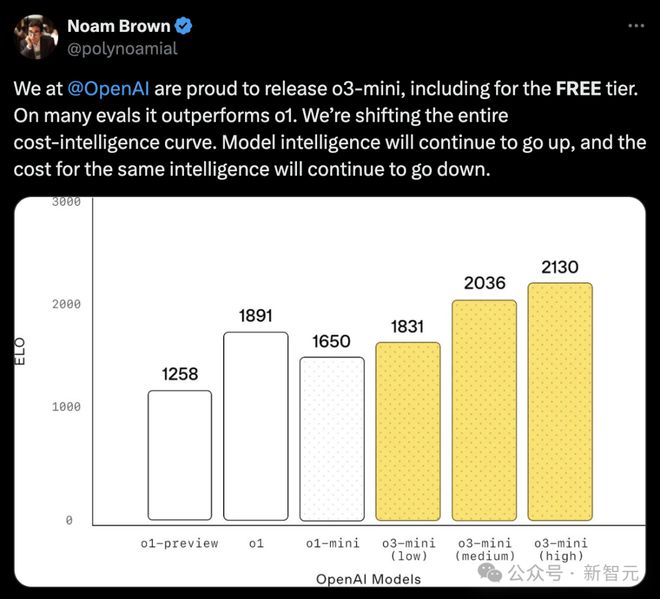This screenshot has height=599, width=660.
Task: Select the tallest o3-mini (high) bar
Action: click(x=560, y=402)
